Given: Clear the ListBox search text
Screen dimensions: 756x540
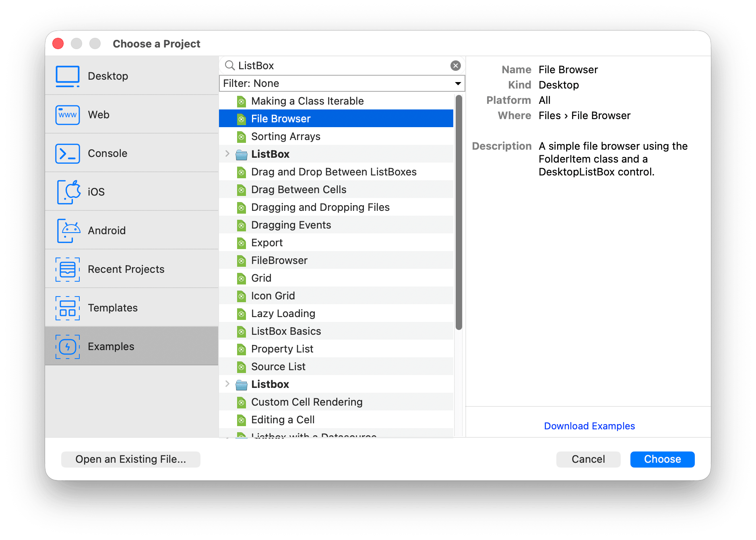Looking at the screenshot, I should [x=455, y=66].
